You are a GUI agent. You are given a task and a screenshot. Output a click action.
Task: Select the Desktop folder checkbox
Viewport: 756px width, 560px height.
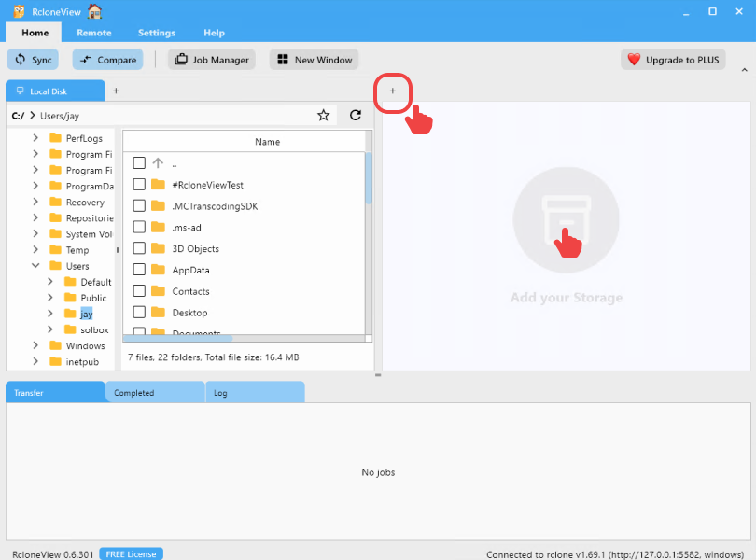click(139, 313)
